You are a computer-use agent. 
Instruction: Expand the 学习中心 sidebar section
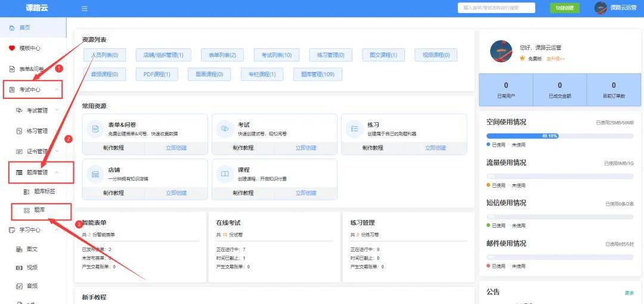[x=57, y=229]
